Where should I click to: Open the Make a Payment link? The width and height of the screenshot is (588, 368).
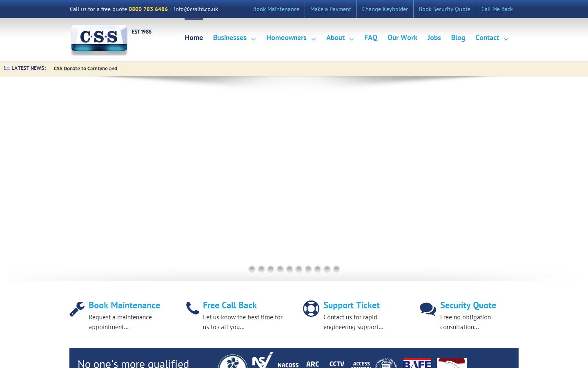click(x=330, y=9)
